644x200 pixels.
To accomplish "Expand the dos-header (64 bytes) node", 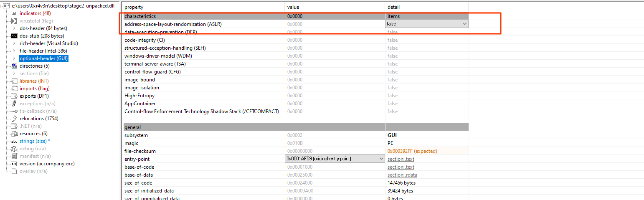I will click(14, 28).
